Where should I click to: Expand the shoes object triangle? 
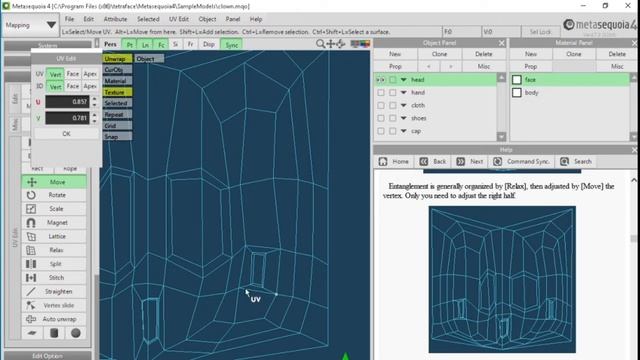coord(404,118)
